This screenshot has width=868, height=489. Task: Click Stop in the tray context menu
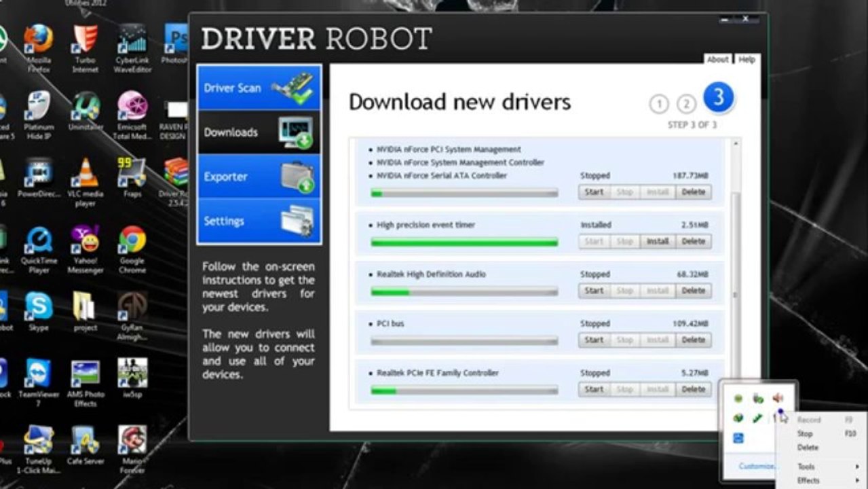[805, 433]
